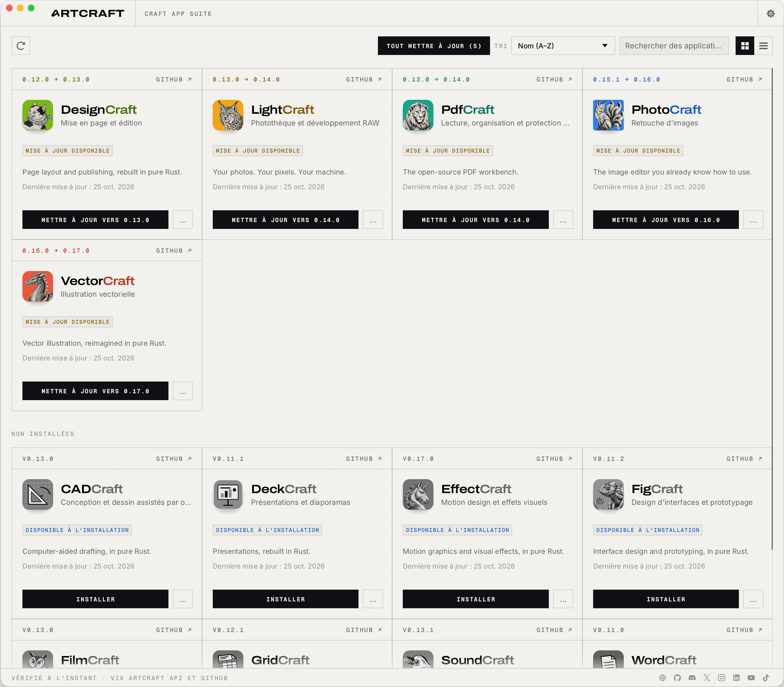Click the GridCraft spreadsheet app icon

click(x=228, y=659)
